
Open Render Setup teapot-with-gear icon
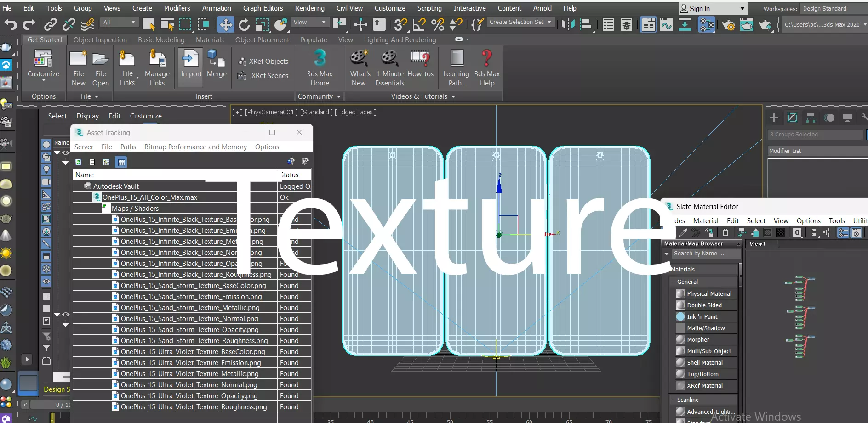(728, 24)
